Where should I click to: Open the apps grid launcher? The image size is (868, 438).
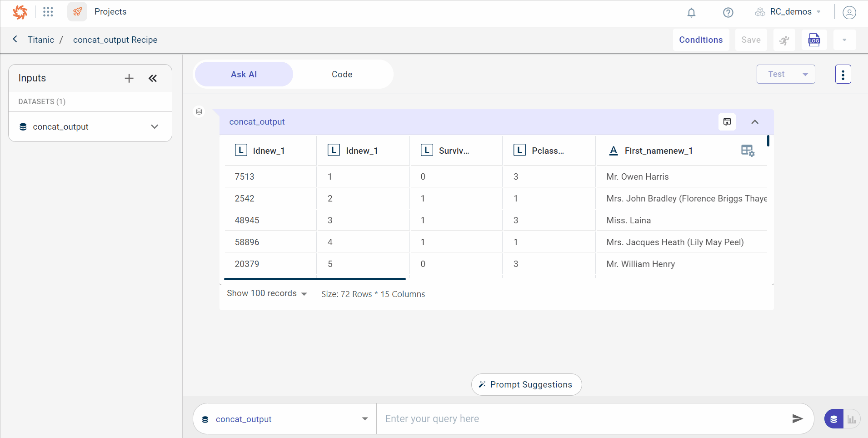point(48,12)
